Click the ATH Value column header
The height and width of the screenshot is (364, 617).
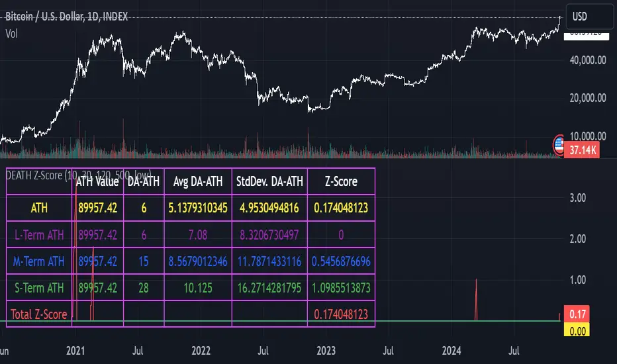click(x=98, y=181)
